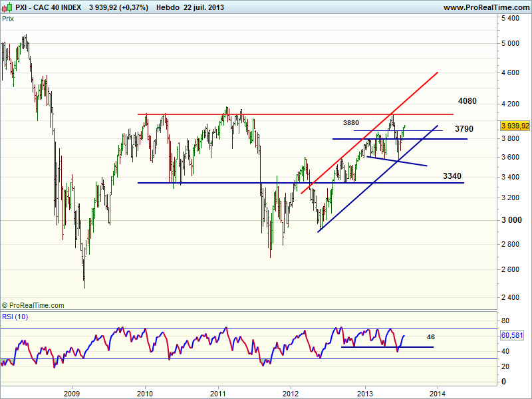Click the Prix panel label

(8, 19)
